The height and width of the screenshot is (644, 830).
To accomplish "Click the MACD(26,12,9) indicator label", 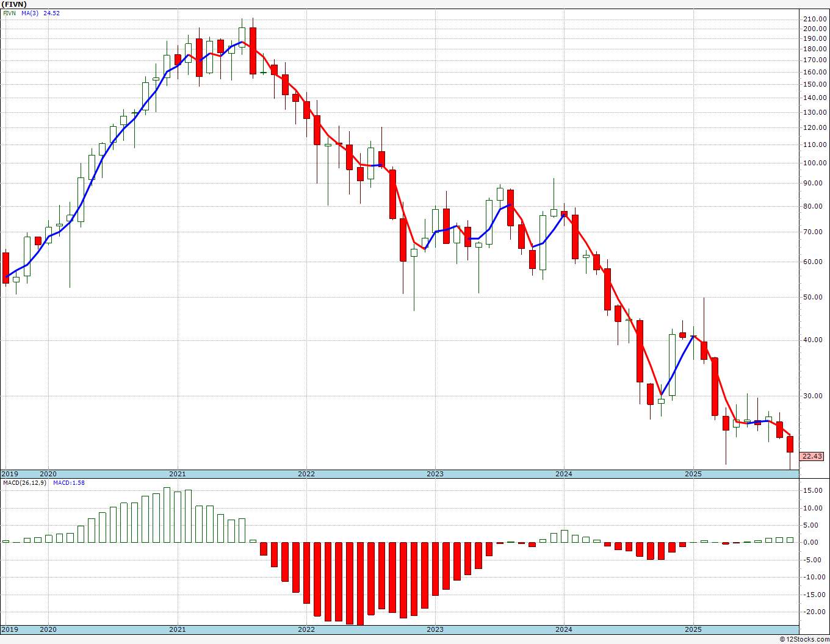I will coord(24,483).
